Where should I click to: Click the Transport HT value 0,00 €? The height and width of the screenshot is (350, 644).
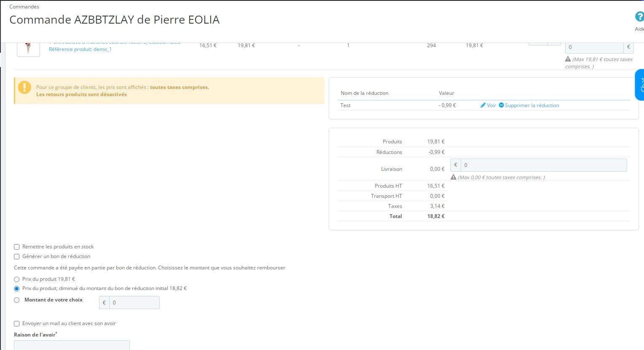pyautogui.click(x=437, y=196)
